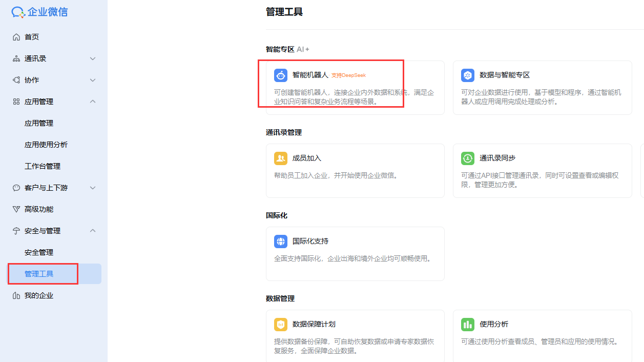
Task: Open the 智能机器人 robot icon
Action: pos(280,75)
